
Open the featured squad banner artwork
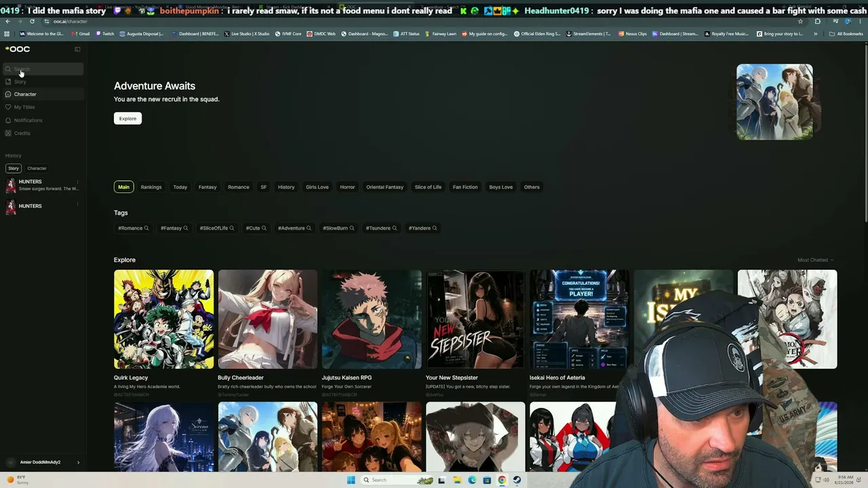pyautogui.click(x=774, y=102)
